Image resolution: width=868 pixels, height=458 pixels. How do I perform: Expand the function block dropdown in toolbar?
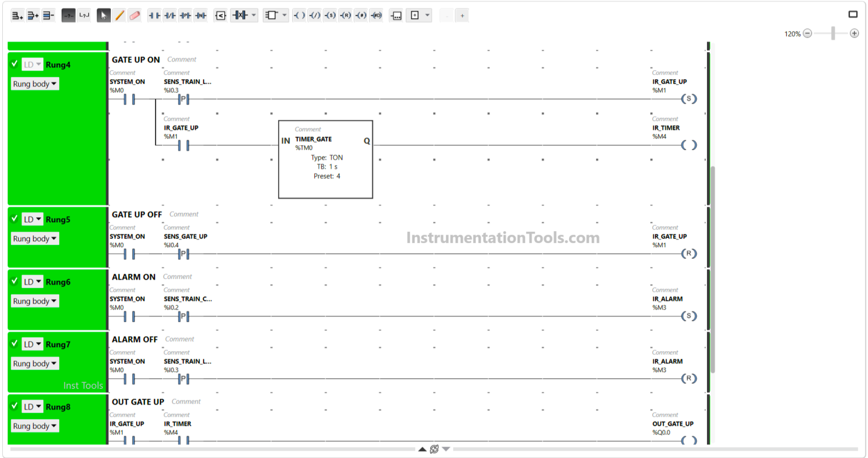(x=284, y=15)
